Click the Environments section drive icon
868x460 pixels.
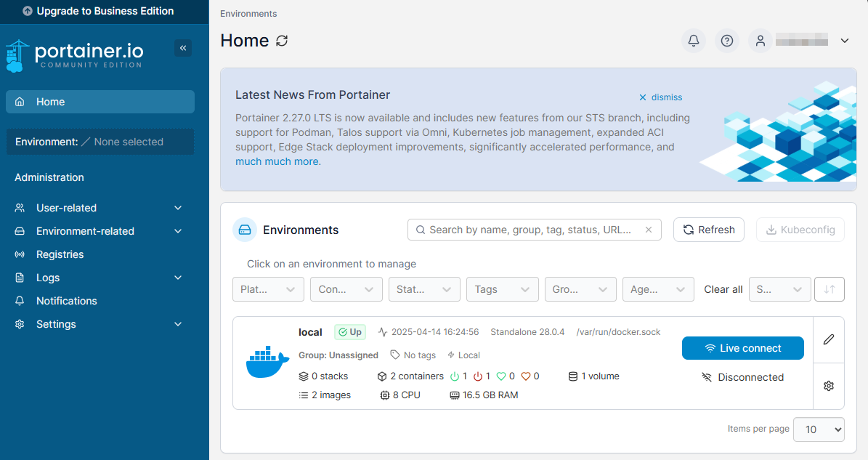pyautogui.click(x=245, y=230)
